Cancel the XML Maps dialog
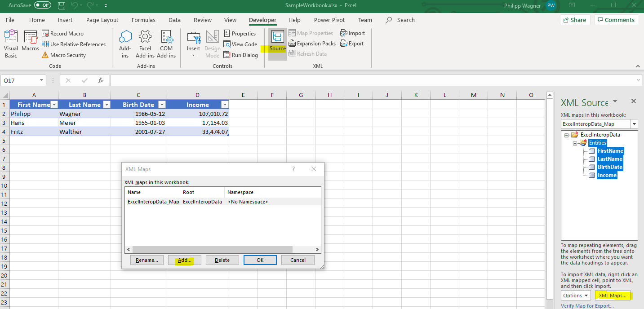The image size is (644, 309). (x=298, y=260)
